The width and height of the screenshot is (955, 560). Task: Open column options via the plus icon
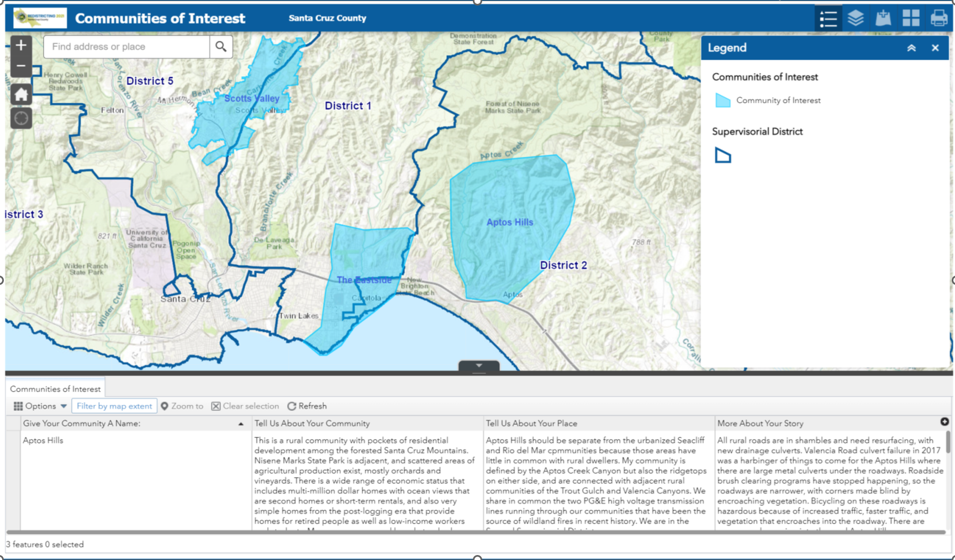coord(944,422)
